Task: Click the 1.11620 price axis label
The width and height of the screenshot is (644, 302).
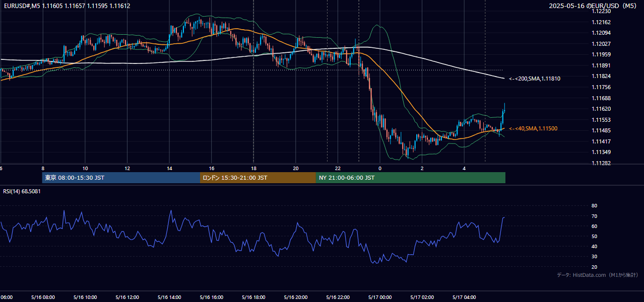Action: 601,109
